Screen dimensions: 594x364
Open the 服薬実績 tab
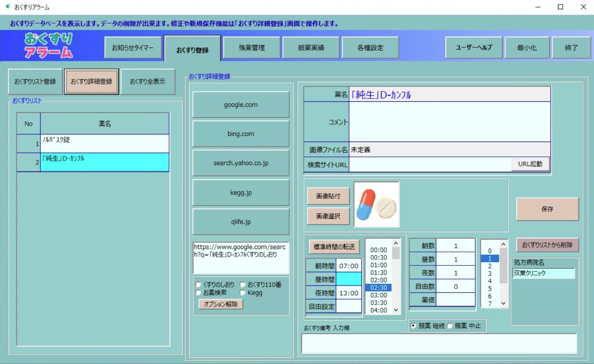coord(311,48)
